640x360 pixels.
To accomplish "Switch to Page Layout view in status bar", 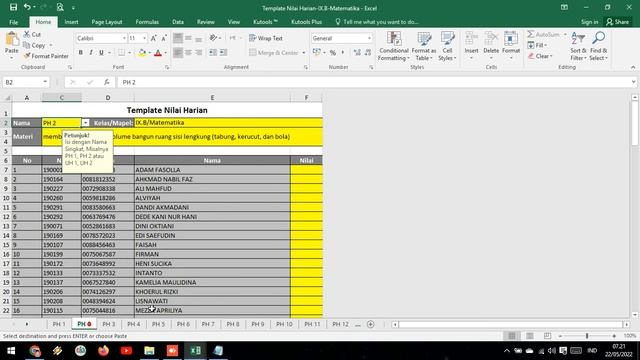I will click(529, 336).
